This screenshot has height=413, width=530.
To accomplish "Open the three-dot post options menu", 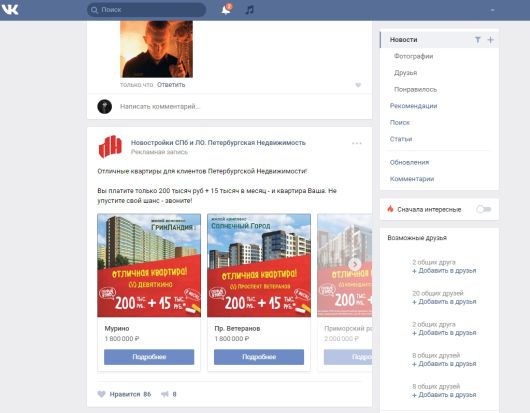I will click(357, 143).
